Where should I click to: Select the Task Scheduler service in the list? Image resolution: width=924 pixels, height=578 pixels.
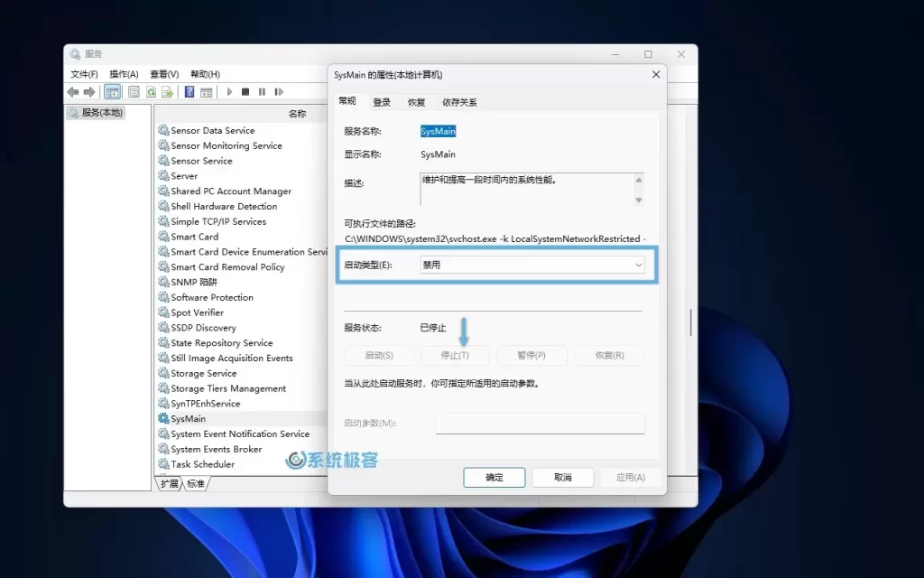pos(202,463)
